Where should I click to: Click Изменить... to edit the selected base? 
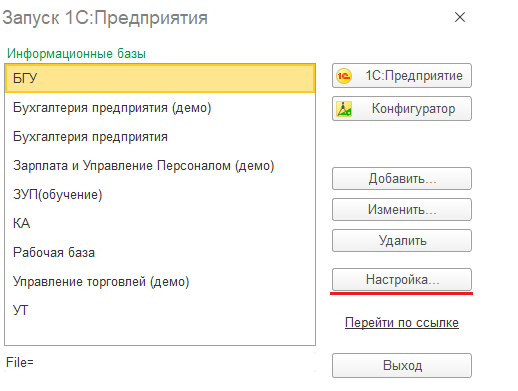coord(402,210)
